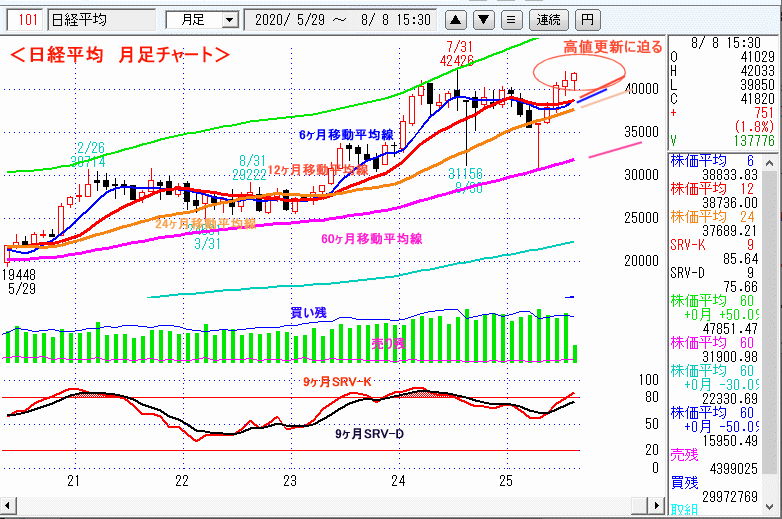Click the SRV-K value 85.64
This screenshot has height=519, width=782.
741,259
